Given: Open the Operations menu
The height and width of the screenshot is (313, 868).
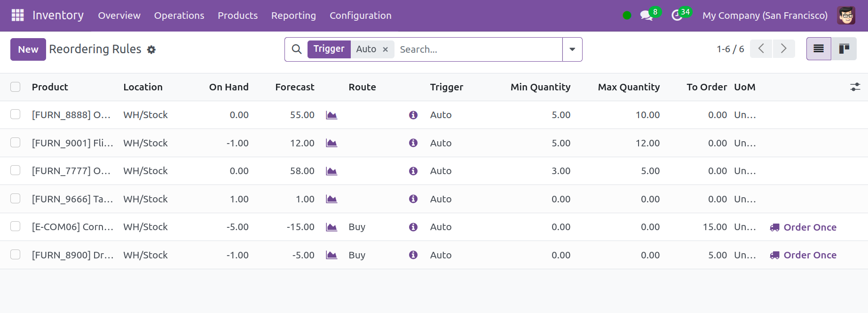Looking at the screenshot, I should (x=179, y=16).
